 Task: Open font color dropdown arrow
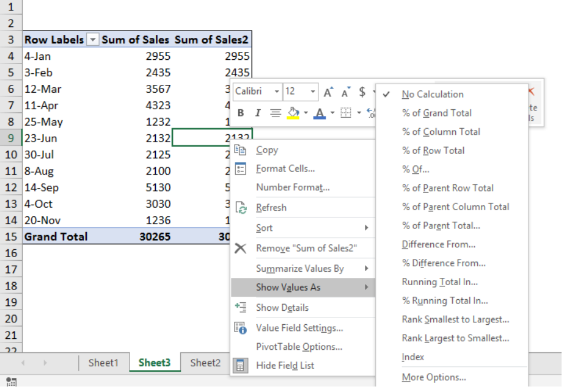click(x=332, y=113)
